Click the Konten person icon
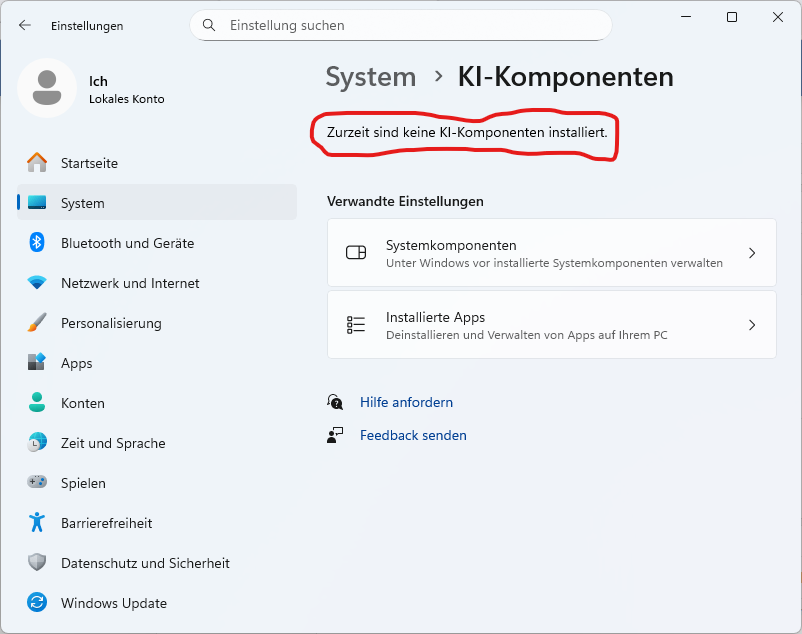 (x=37, y=402)
